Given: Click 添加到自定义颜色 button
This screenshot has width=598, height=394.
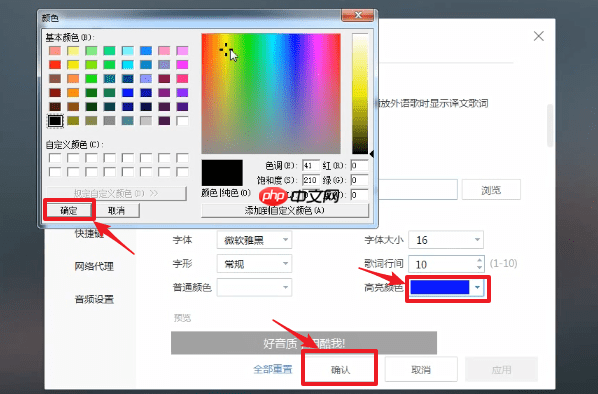Looking at the screenshot, I should 285,211.
